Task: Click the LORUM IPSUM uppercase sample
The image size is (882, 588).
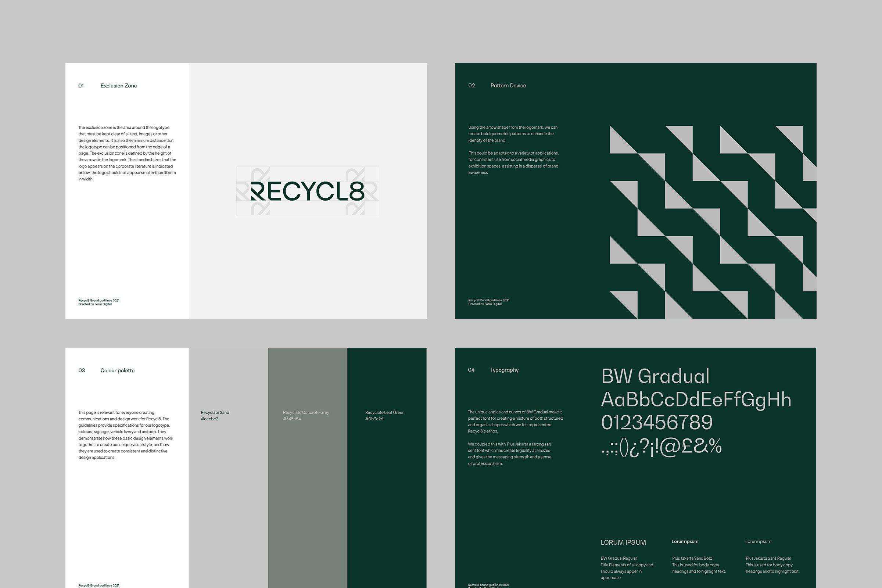Action: pyautogui.click(x=623, y=543)
